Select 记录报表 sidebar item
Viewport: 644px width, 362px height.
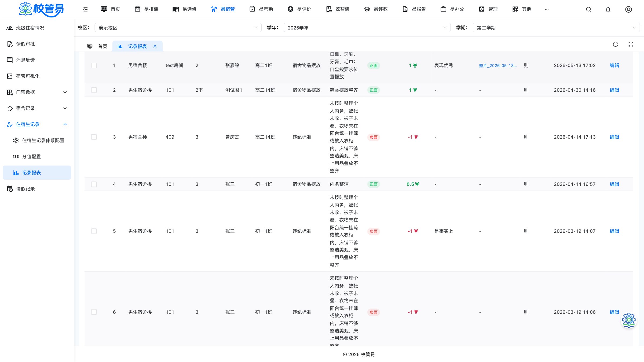pos(37,173)
